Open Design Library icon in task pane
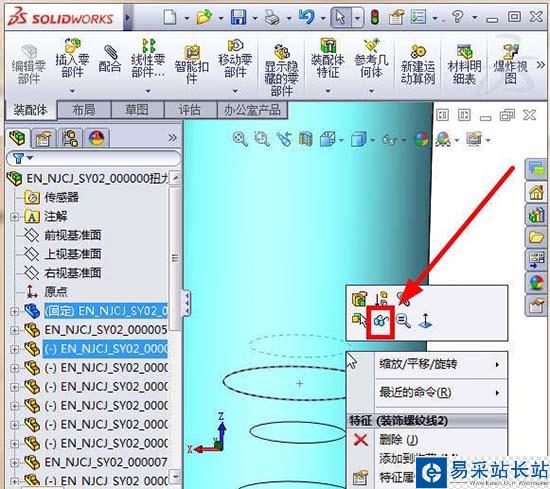550x489 pixels. pyautogui.click(x=537, y=215)
